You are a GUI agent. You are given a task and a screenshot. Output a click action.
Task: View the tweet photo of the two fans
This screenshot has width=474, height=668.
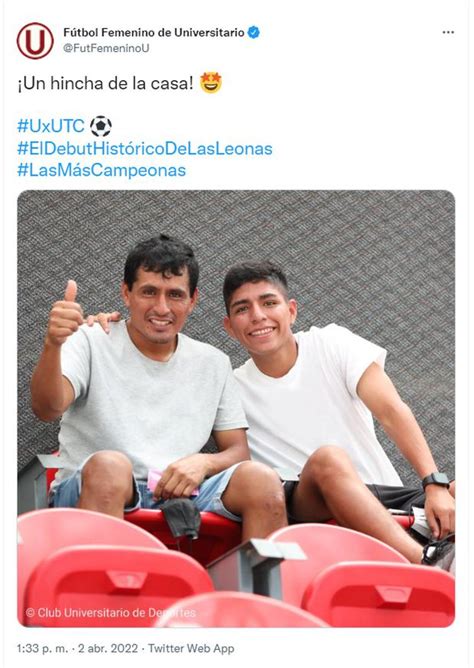(236, 409)
